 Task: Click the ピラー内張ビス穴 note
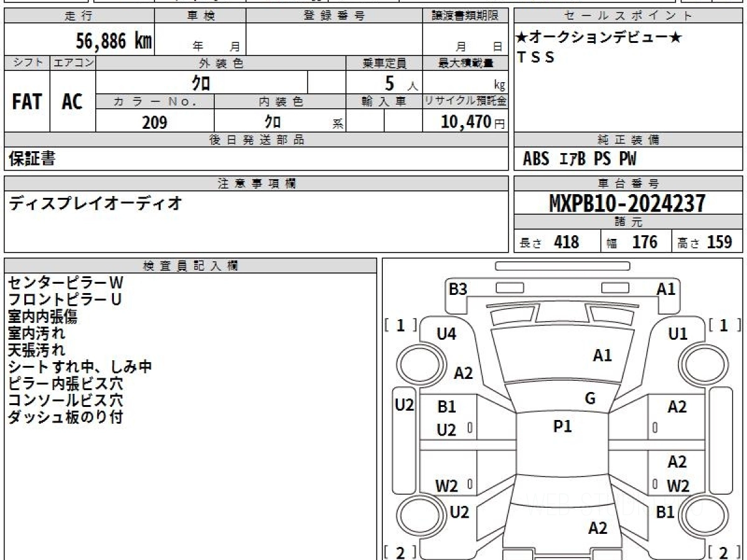65,384
